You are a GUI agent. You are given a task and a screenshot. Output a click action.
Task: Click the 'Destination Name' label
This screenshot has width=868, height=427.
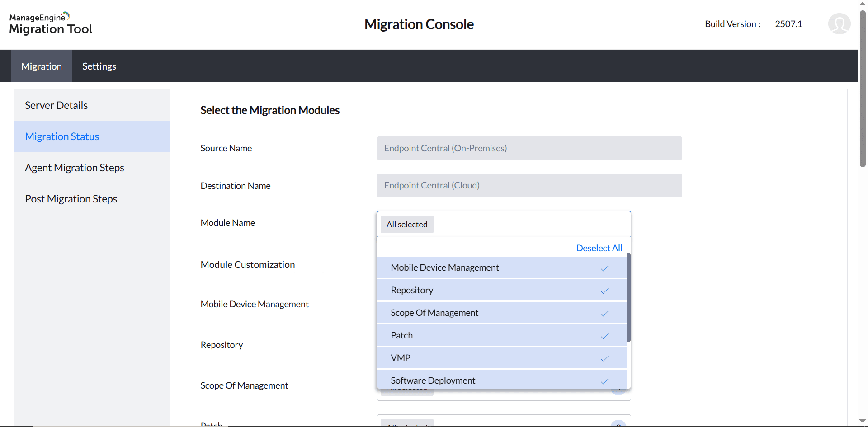coord(236,186)
